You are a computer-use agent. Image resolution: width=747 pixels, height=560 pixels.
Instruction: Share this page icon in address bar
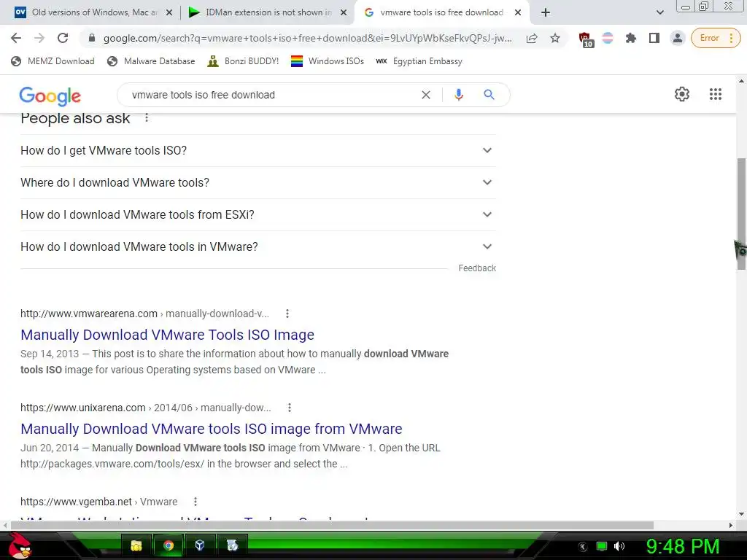click(x=532, y=38)
